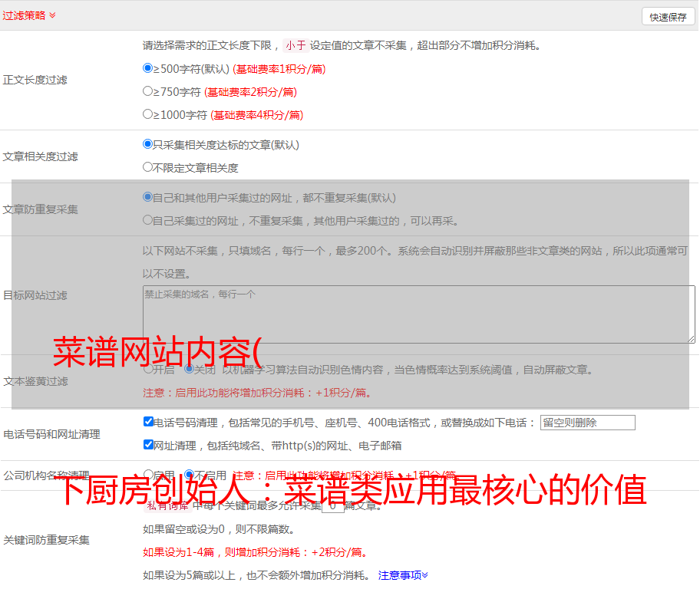This screenshot has width=700, height=589.
Task: Click 如果留空或设为0，则不限篇数 text
Action: point(220,530)
